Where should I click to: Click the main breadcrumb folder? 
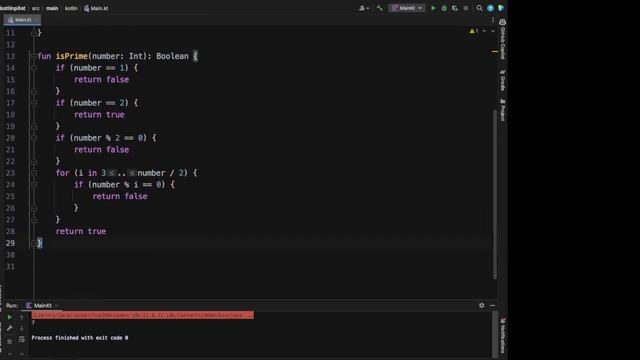(52, 8)
